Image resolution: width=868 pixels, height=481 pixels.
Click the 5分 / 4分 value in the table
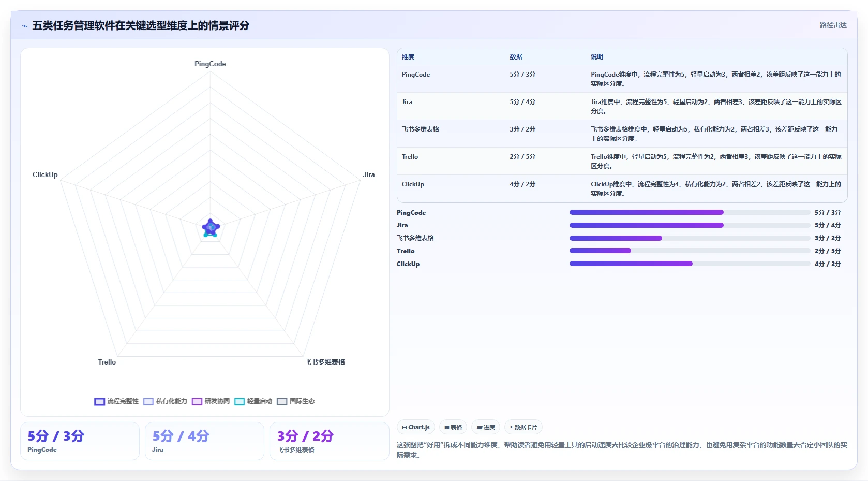[x=522, y=102]
